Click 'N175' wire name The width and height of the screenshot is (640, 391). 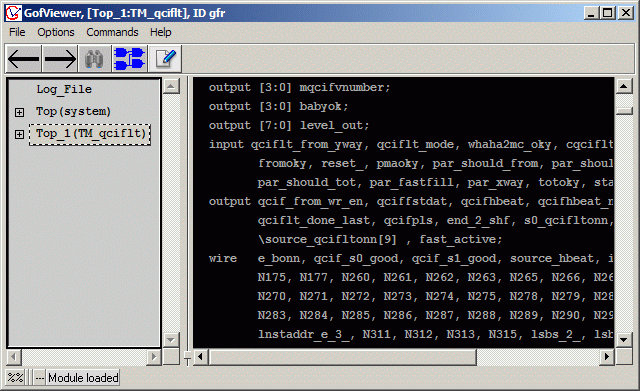(271, 278)
